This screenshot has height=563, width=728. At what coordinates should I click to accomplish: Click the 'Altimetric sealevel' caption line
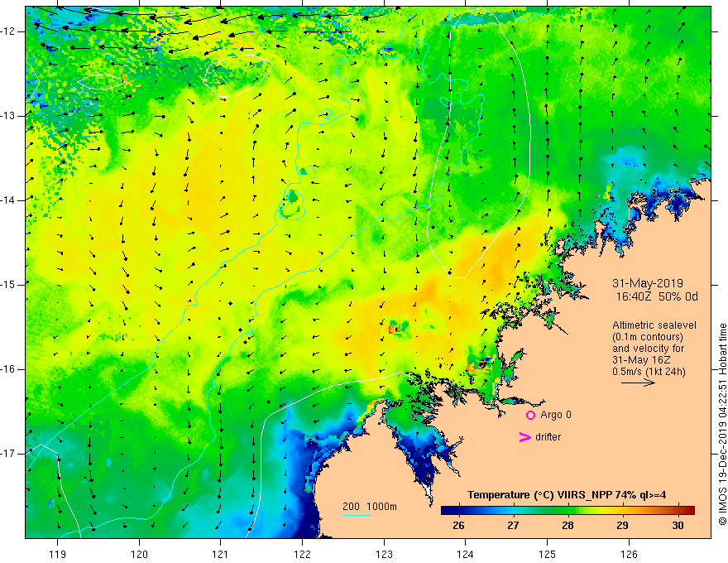pos(654,325)
